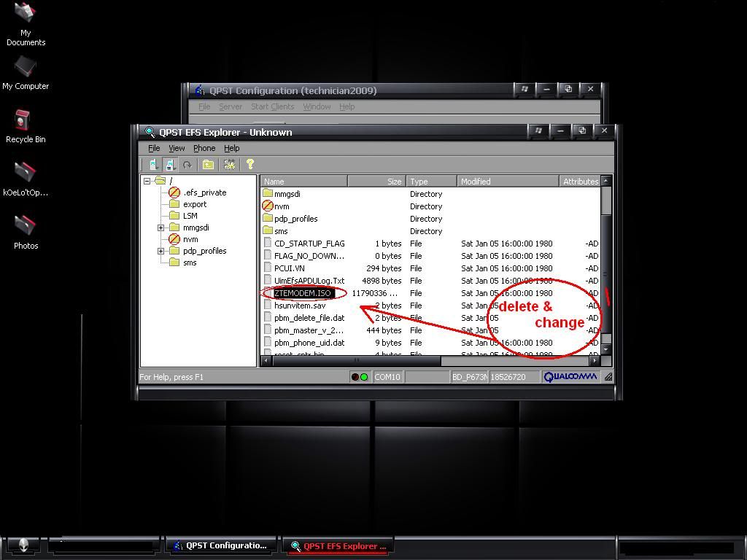Click the Qualcomm logo in status bar

570,377
